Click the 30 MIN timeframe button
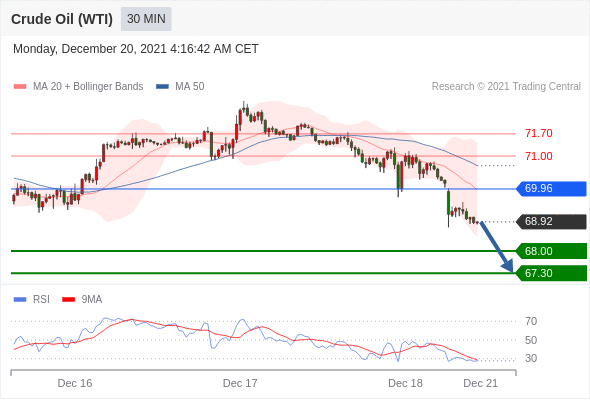This screenshot has width=590, height=400. 146,19
